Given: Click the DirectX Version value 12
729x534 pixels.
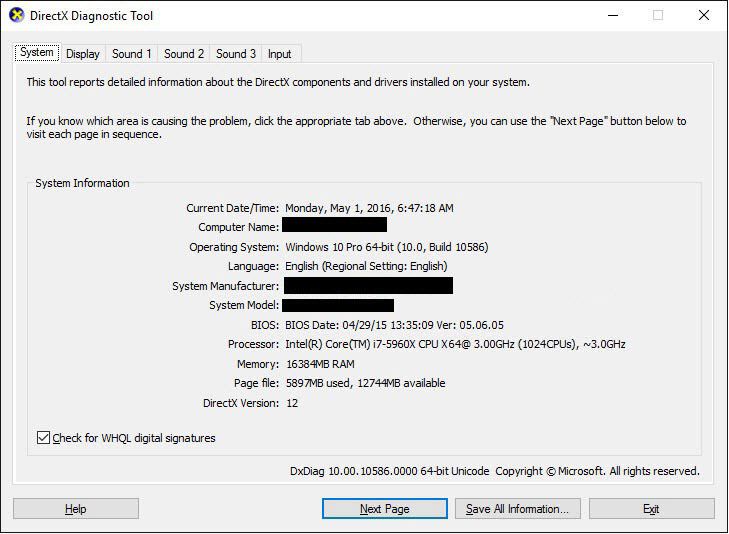Looking at the screenshot, I should (x=292, y=403).
